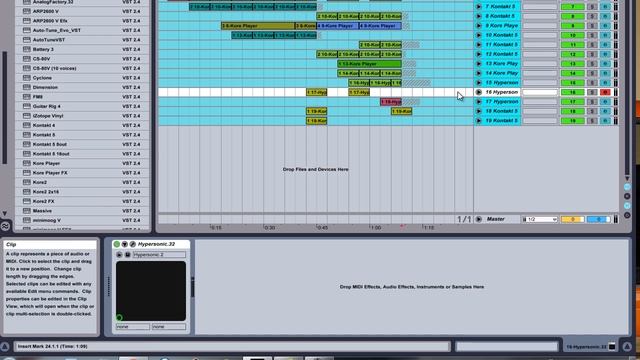Click Hypersonic save preset icon
This screenshot has width=640, height=360.
pos(127,255)
